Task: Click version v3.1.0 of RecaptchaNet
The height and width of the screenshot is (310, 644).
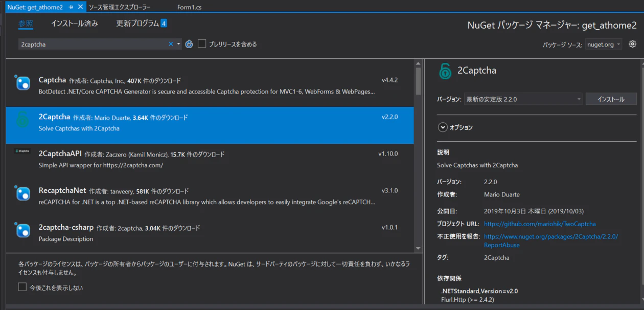Action: [x=389, y=191]
